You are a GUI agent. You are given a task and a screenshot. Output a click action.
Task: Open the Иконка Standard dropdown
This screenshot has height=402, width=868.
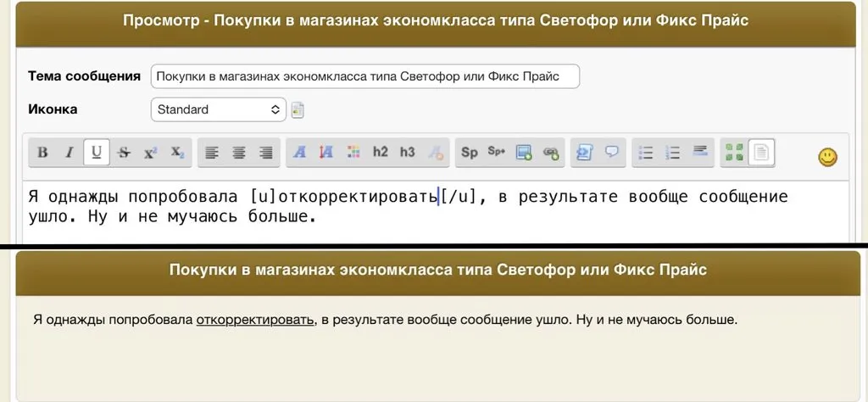point(219,109)
